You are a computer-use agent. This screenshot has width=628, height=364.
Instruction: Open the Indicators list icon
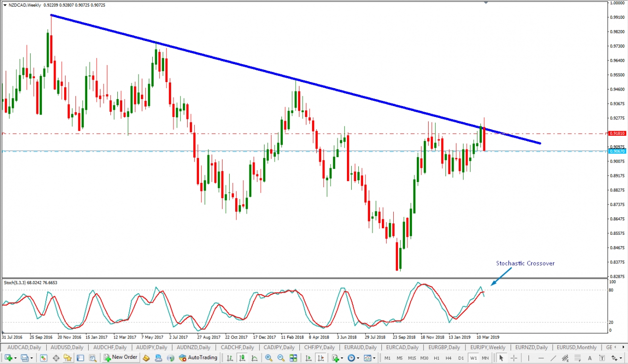point(336,358)
